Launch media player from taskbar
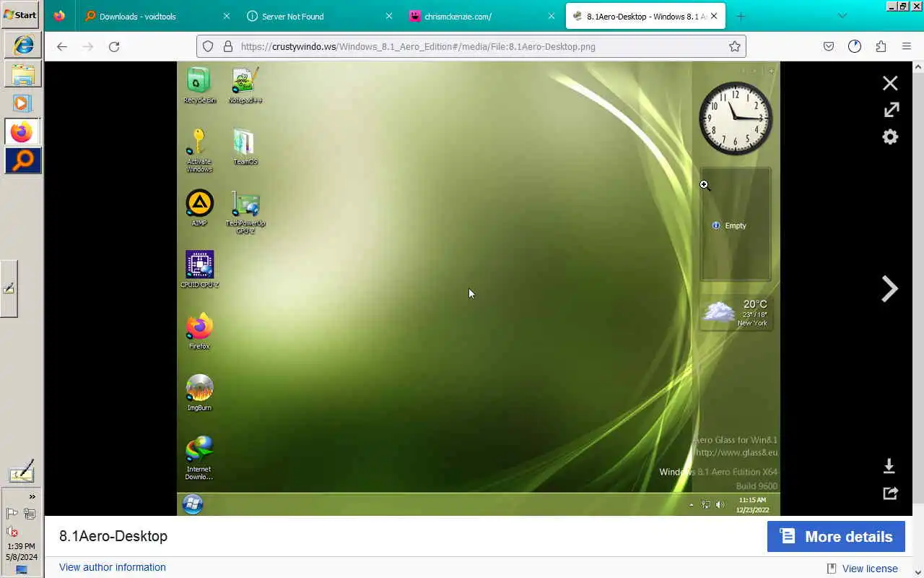Viewport: 924px width, 578px height. (x=23, y=103)
